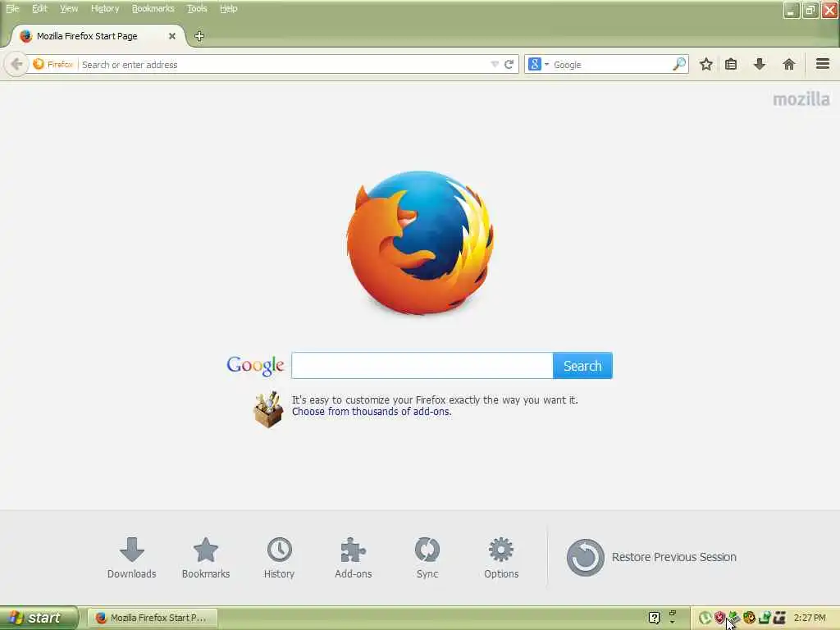Click the green uTorrent tray icon
The width and height of the screenshot is (840, 630).
click(705, 618)
